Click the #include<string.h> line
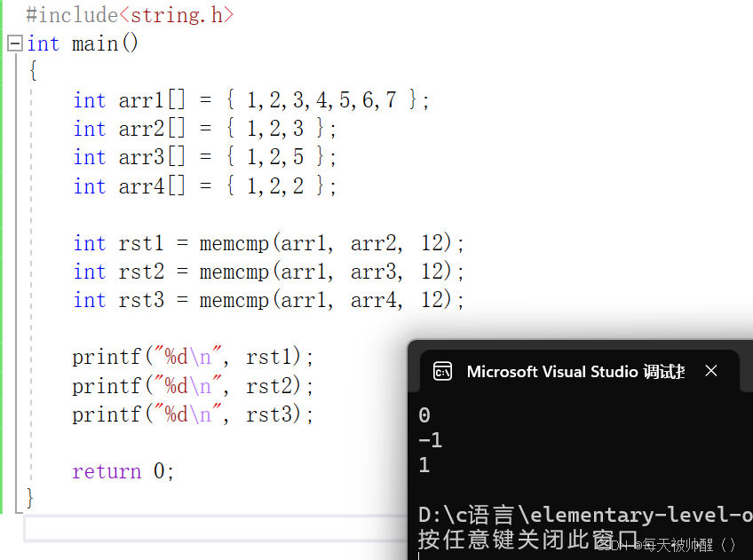The image size is (753, 560). [x=130, y=15]
